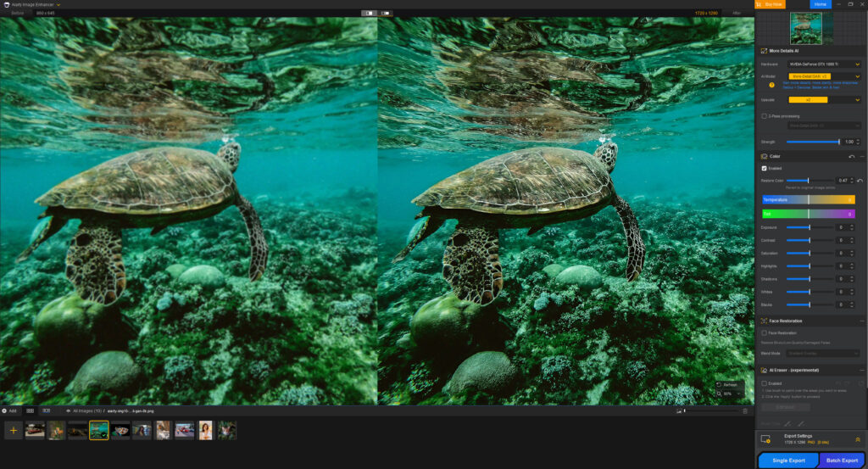Expand Export Settings with double chevron
This screenshot has width=868, height=469.
click(x=858, y=439)
